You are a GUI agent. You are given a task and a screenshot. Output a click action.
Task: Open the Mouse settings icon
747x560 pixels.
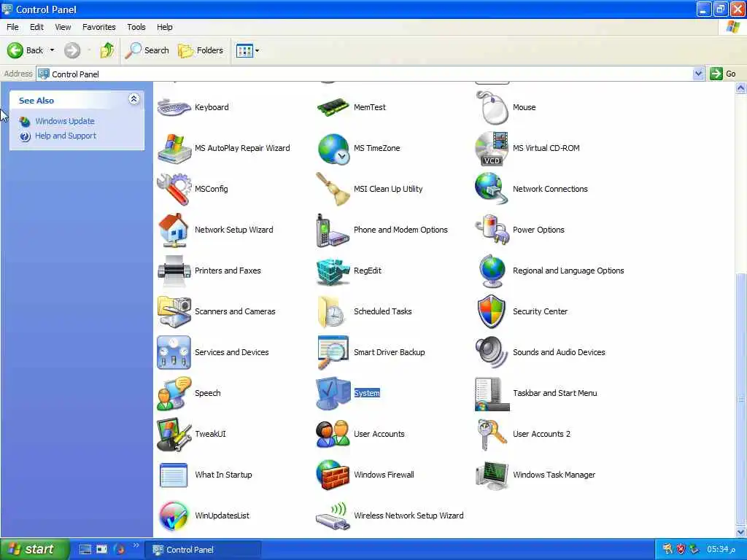(x=492, y=107)
